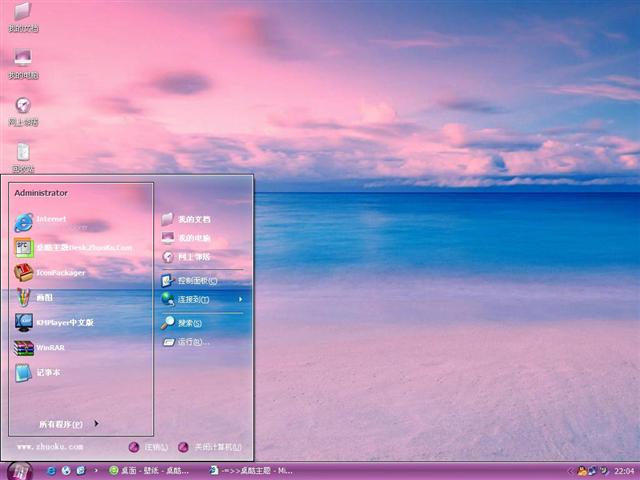Screen dimensions: 640x480
Task: Click the QQ penguin tray icon
Action: (x=582, y=471)
